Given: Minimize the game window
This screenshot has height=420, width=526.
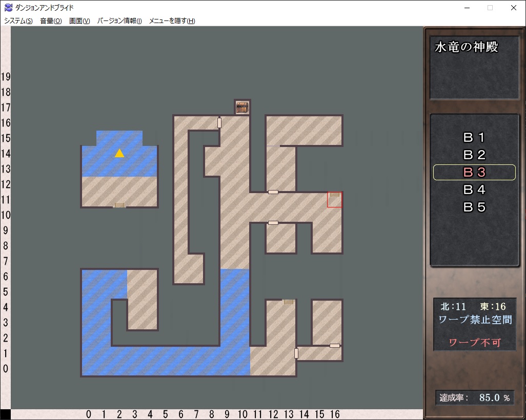Looking at the screenshot, I should 467,8.
